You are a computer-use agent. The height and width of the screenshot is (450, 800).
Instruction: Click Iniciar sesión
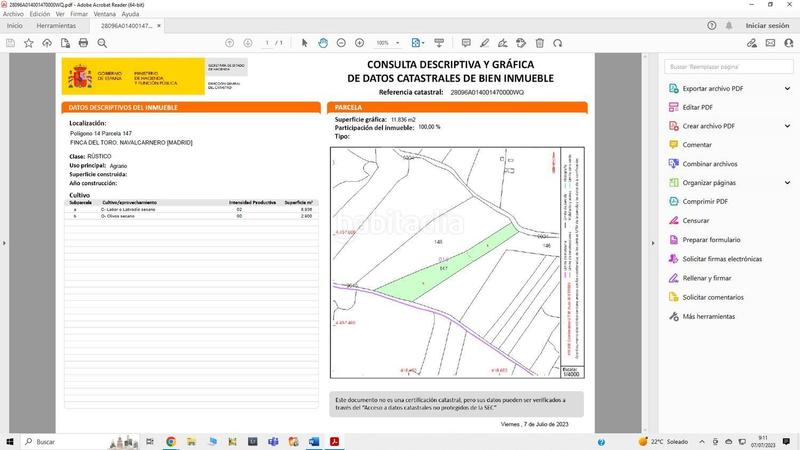tap(767, 26)
